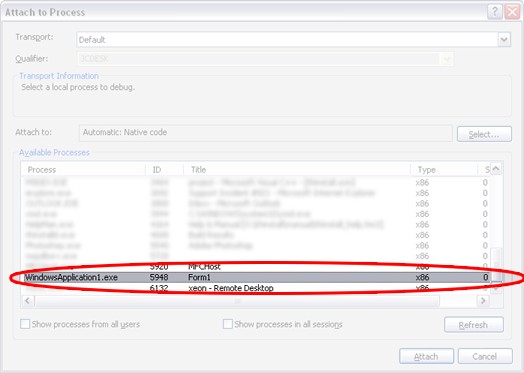Select the MFCHost process row
The image size is (524, 373).
256,267
